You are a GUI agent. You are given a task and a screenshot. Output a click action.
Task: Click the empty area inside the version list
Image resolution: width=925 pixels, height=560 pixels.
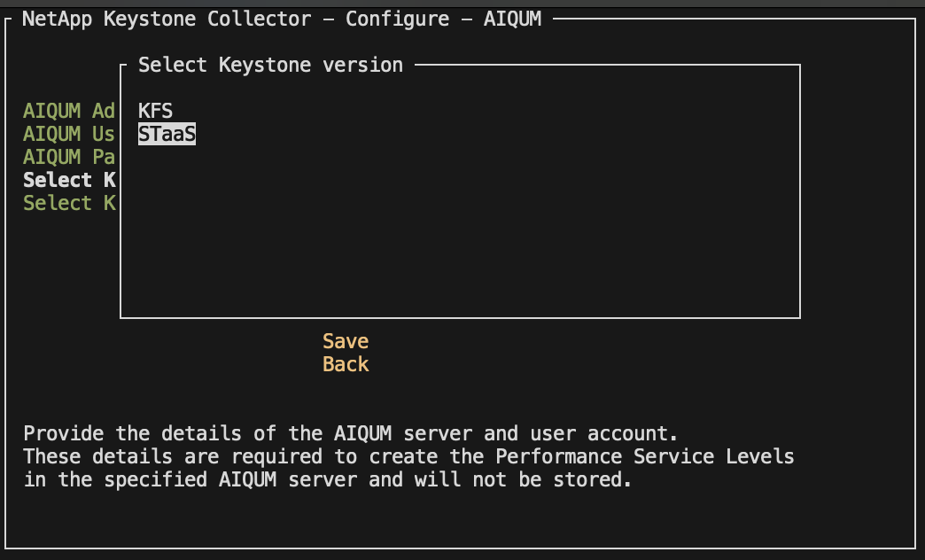click(x=461, y=230)
